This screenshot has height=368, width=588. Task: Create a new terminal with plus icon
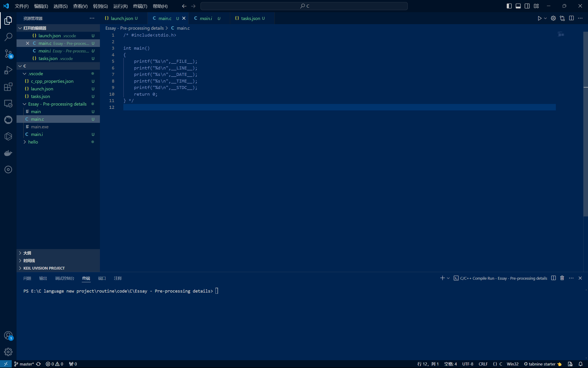point(442,278)
